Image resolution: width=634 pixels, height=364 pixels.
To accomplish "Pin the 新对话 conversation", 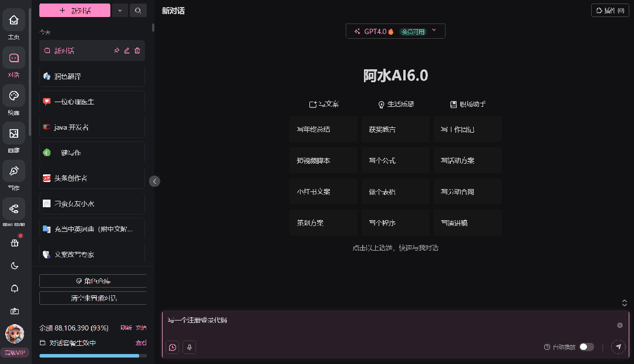I will coord(116,50).
